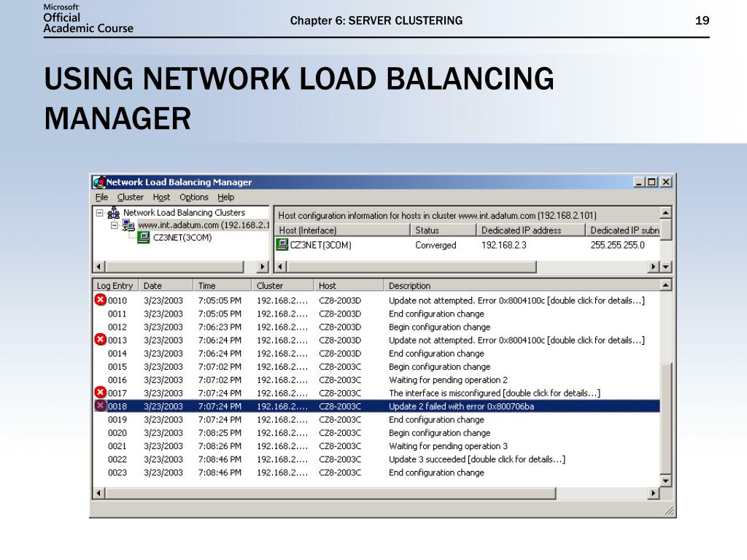Click host list scroll down arrow
Viewport: 747px width, 560px height.
666,267
